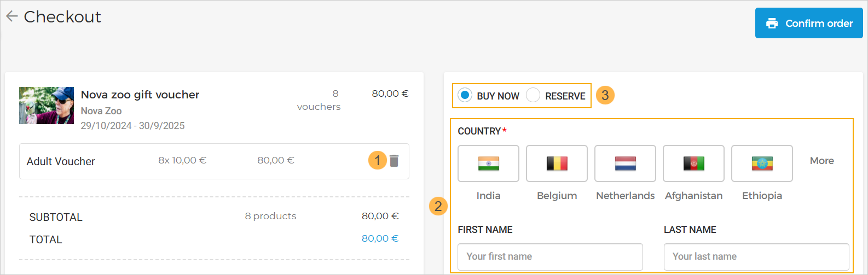868x275 pixels.
Task: Click the Nova zoo gift voucher title
Action: click(x=140, y=95)
